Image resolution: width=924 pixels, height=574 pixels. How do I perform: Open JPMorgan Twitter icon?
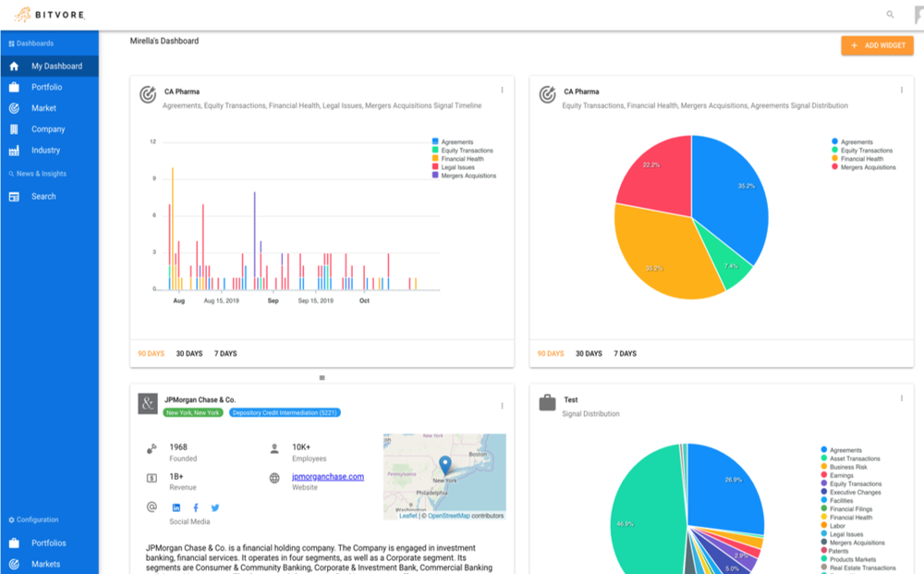pos(215,507)
